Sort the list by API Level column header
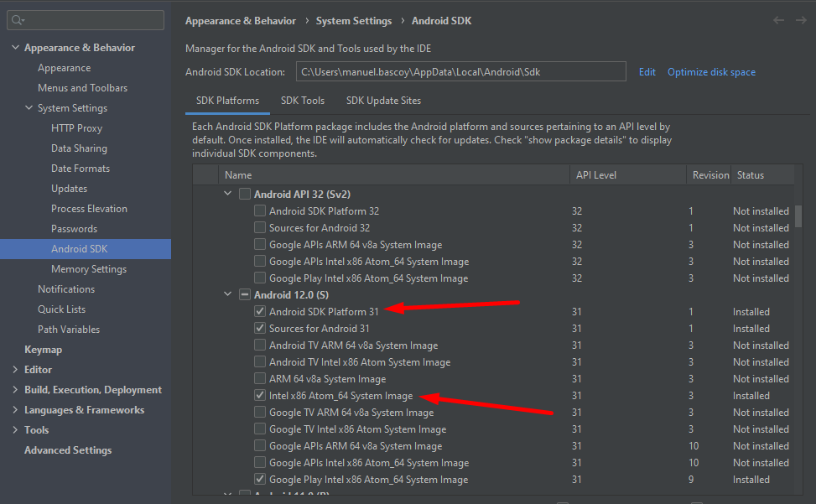This screenshot has height=504, width=816. pos(596,175)
